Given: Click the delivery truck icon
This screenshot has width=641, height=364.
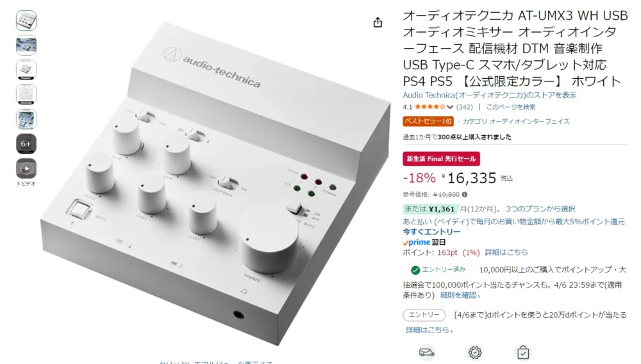Looking at the screenshot, I should [426, 352].
